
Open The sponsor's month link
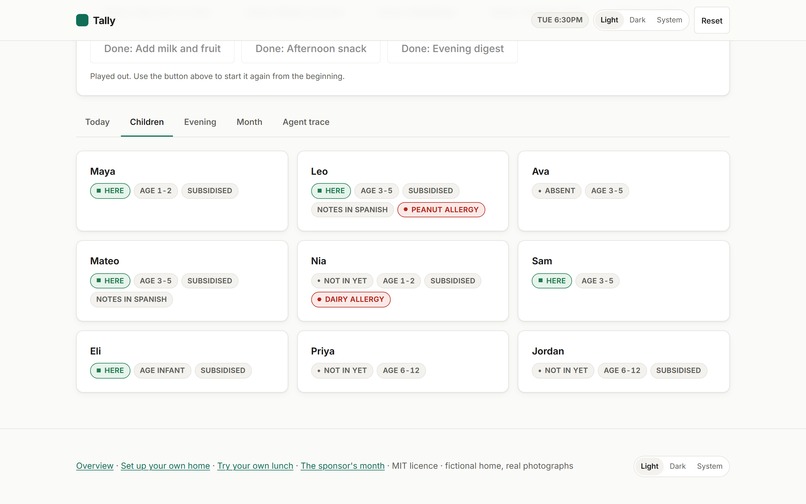coord(342,466)
